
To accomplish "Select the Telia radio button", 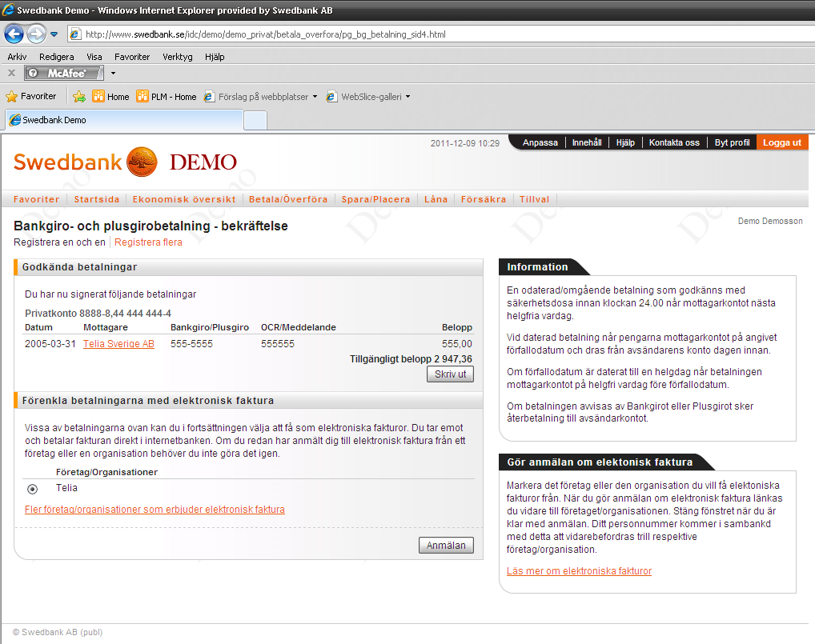I will click(x=32, y=489).
